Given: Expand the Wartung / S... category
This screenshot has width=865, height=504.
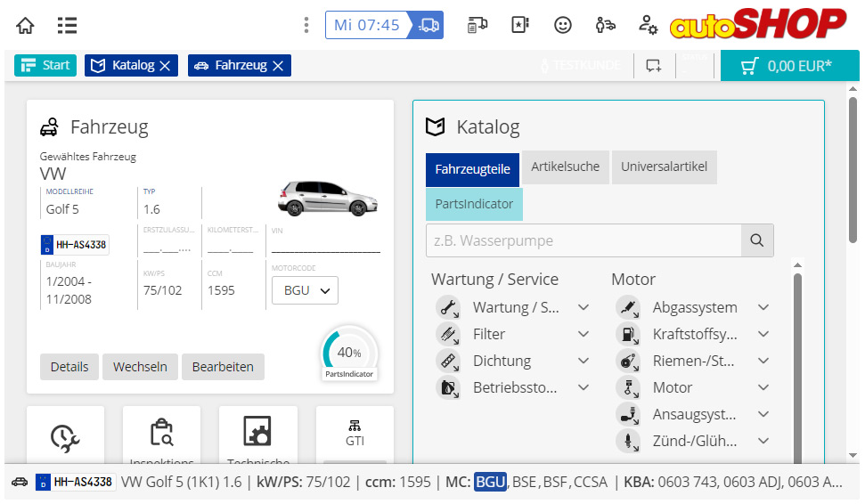Looking at the screenshot, I should pyautogui.click(x=583, y=307).
